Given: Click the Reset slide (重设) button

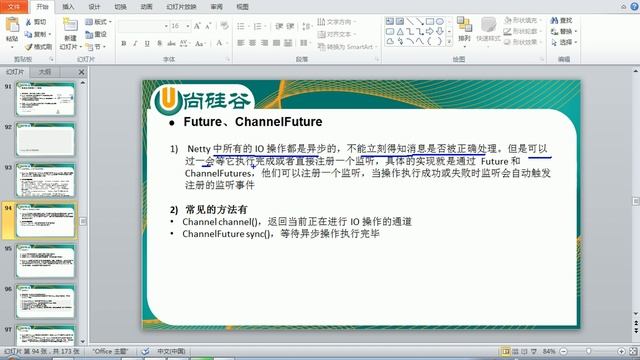Looking at the screenshot, I should [x=96, y=35].
